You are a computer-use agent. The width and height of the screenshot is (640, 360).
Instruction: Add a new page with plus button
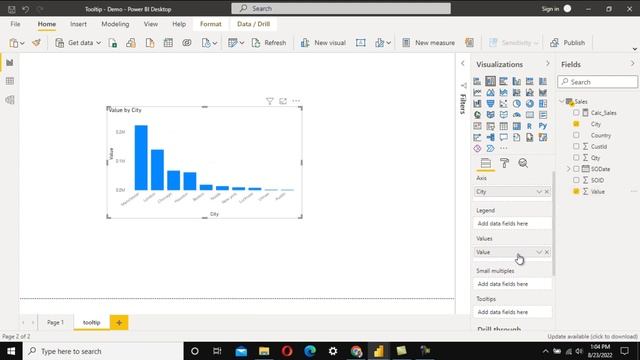coord(119,322)
